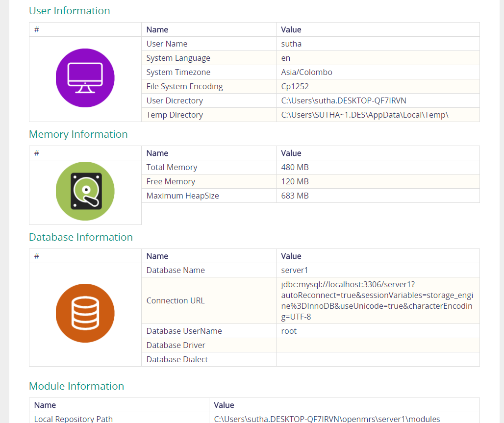Click the User Name value sutha
504x423 pixels.
pyautogui.click(x=291, y=44)
